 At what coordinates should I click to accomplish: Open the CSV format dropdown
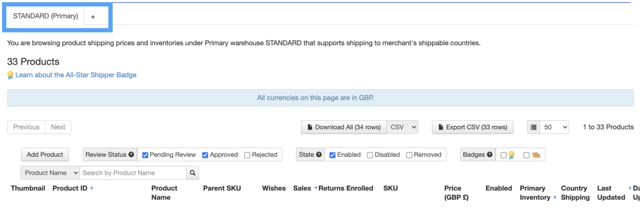click(403, 127)
